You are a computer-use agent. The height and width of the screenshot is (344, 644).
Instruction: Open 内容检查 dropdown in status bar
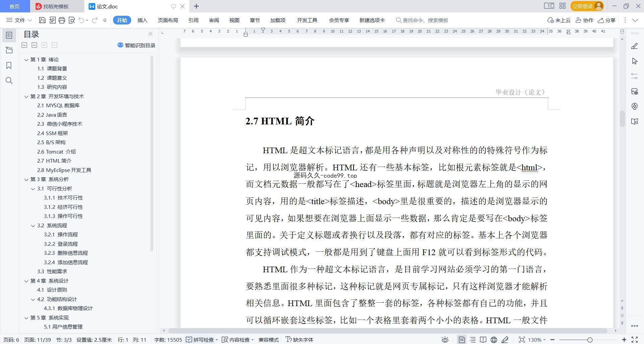(x=238, y=340)
